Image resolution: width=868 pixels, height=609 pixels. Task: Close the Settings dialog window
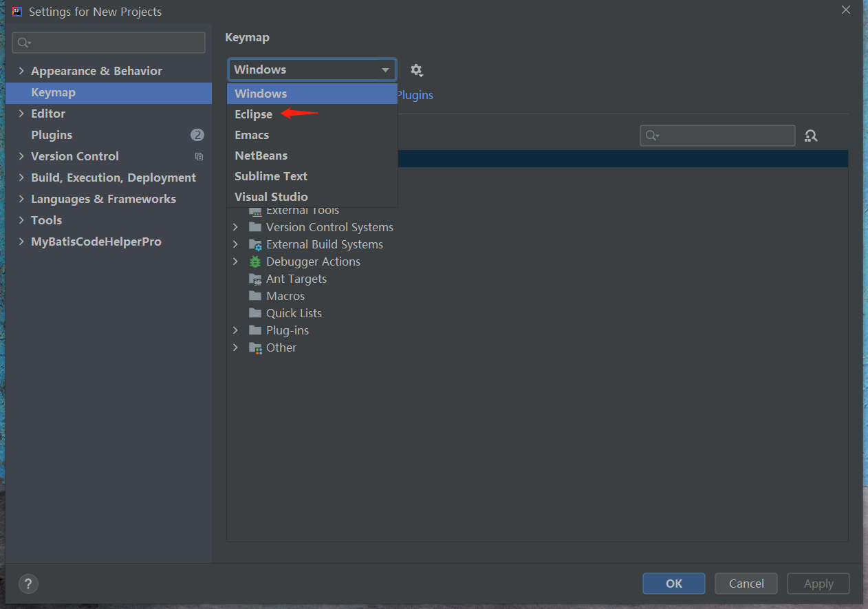point(846,10)
